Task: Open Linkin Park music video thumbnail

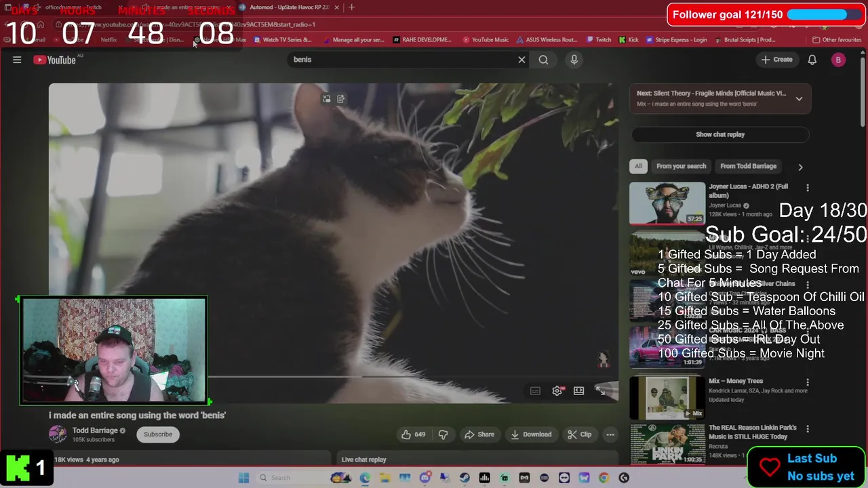Action: [667, 444]
